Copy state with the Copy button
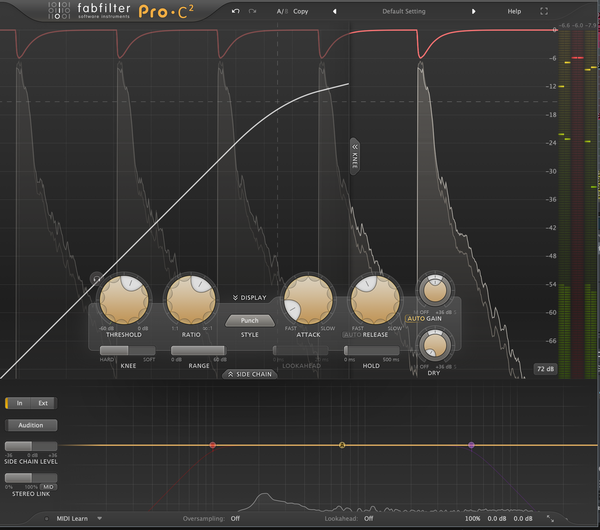 click(301, 11)
